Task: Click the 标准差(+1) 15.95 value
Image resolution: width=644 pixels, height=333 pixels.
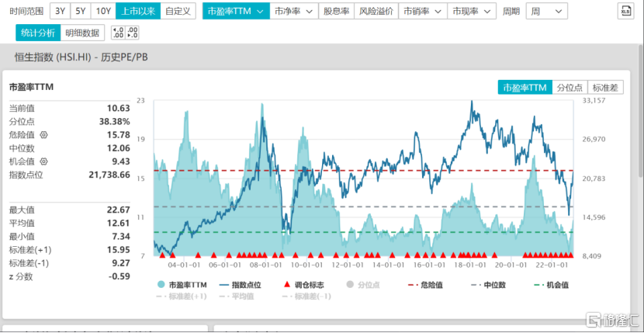Action: pyautogui.click(x=118, y=250)
